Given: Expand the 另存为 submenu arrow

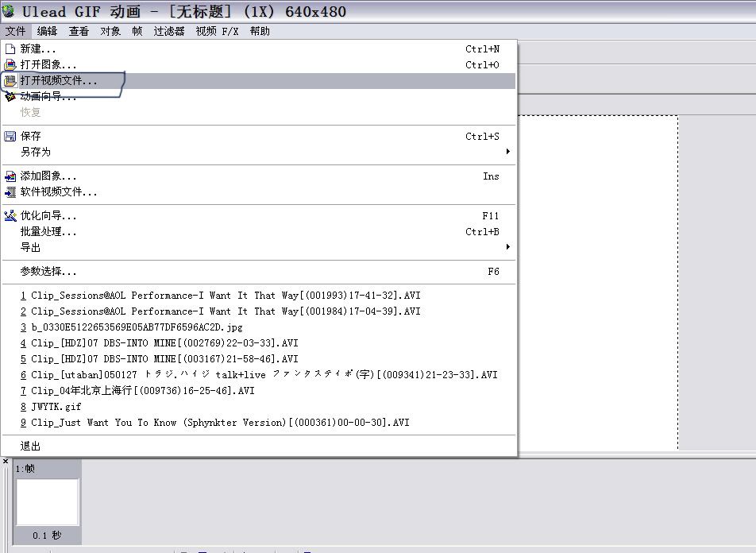Looking at the screenshot, I should coord(507,152).
